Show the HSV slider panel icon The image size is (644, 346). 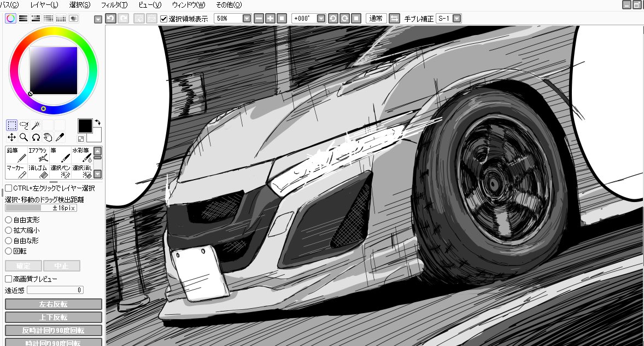[x=36, y=19]
